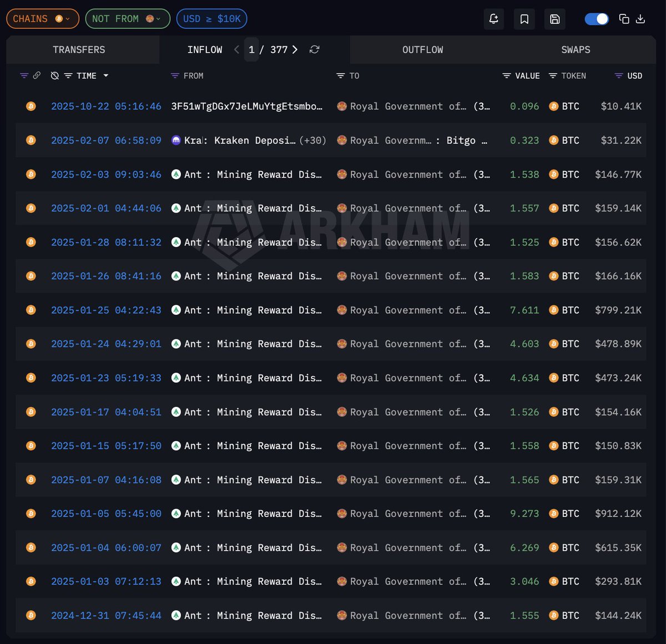Open the 2025-10-22 05:16:46 transaction link
The height and width of the screenshot is (644, 666).
coord(106,106)
